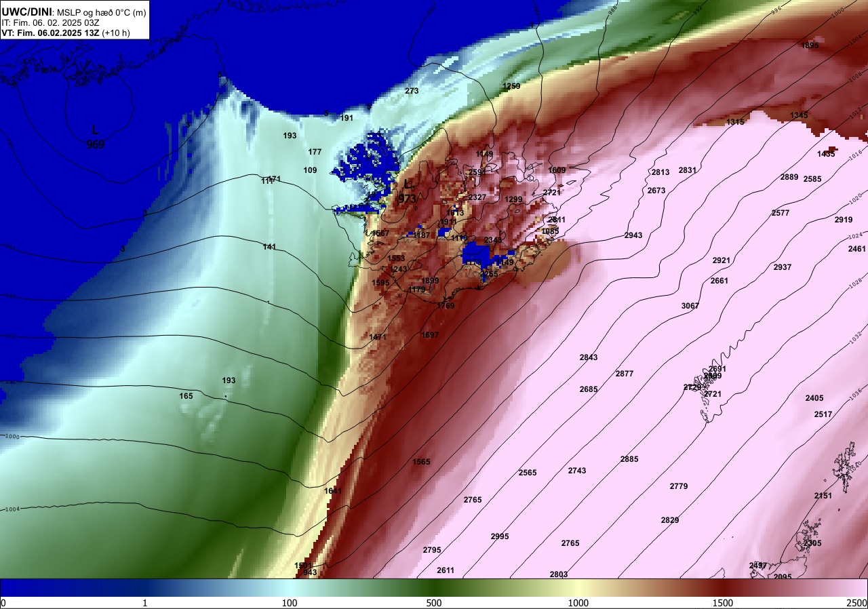
Task: Click the color bar label 500
Action: pyautogui.click(x=434, y=604)
